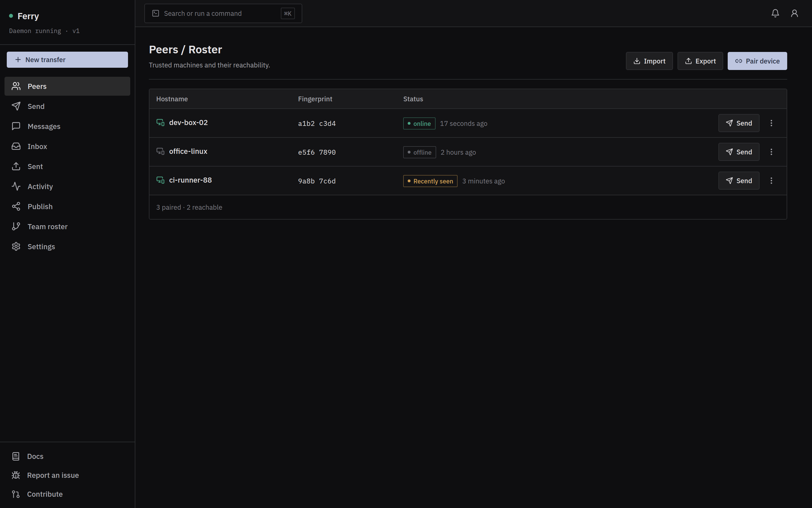Click fingerprint a1b2 c3d4

pos(317,124)
